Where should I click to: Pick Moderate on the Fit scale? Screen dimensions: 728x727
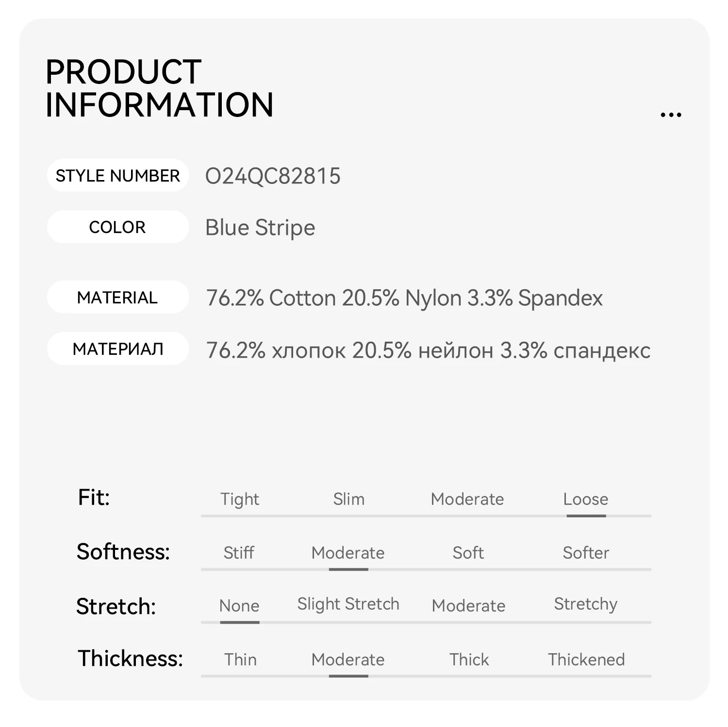(x=467, y=499)
